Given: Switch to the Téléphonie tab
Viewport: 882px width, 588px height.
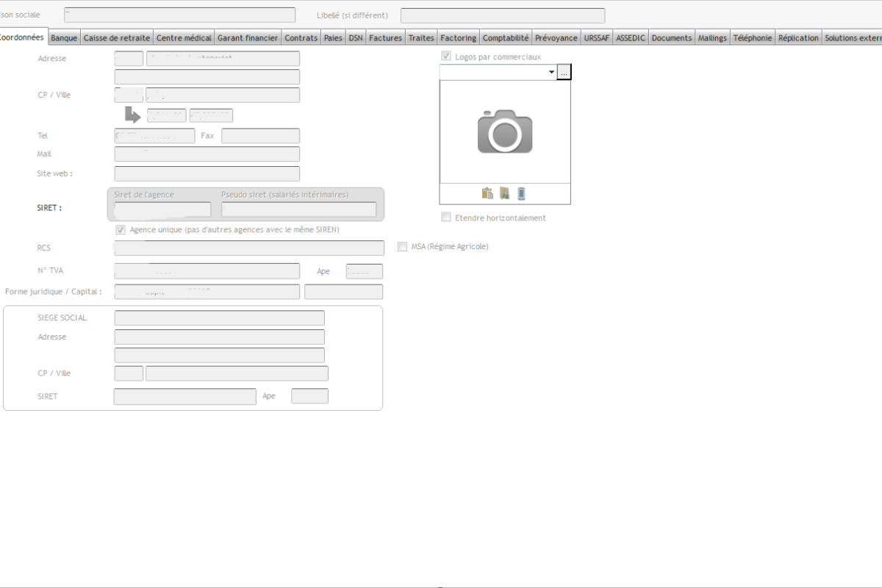Looking at the screenshot, I should [753, 38].
